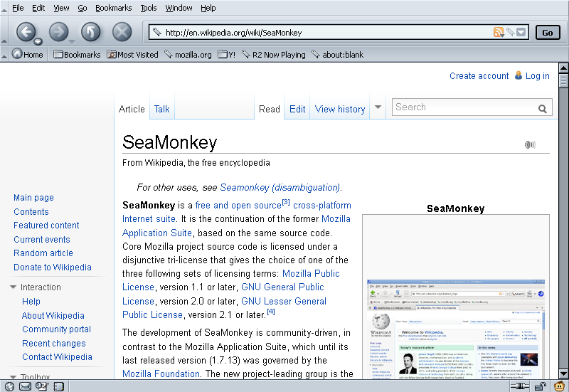Stop loading with the Stop button
Image resolution: width=569 pixels, height=392 pixels.
tap(122, 32)
